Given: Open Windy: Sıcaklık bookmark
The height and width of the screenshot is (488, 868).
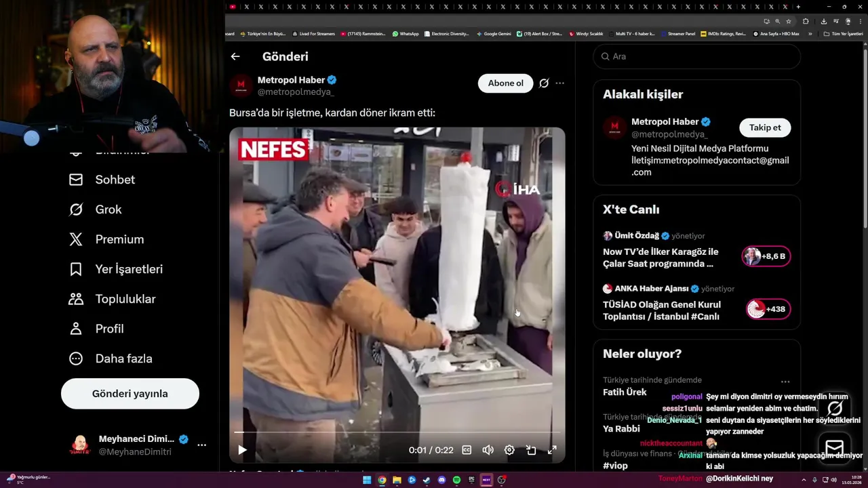Looking at the screenshot, I should (586, 34).
